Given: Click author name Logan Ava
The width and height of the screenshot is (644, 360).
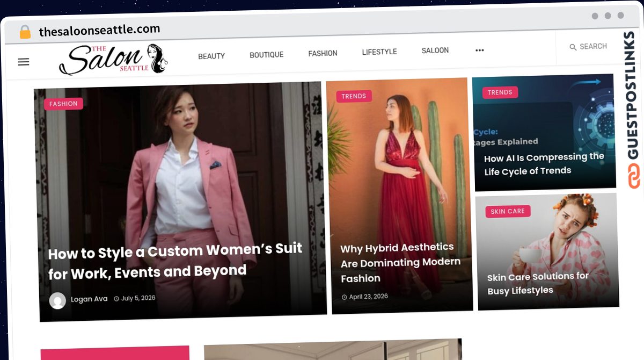Looking at the screenshot, I should click(x=89, y=299).
